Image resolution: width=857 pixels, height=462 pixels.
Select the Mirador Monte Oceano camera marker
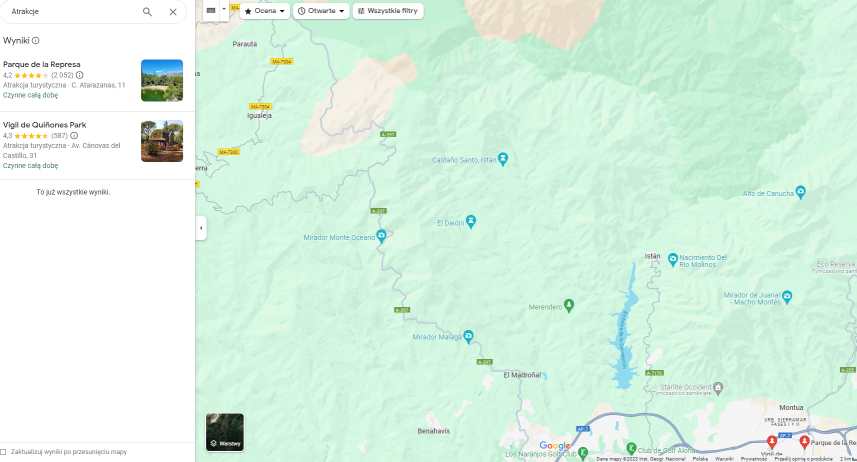tap(381, 236)
